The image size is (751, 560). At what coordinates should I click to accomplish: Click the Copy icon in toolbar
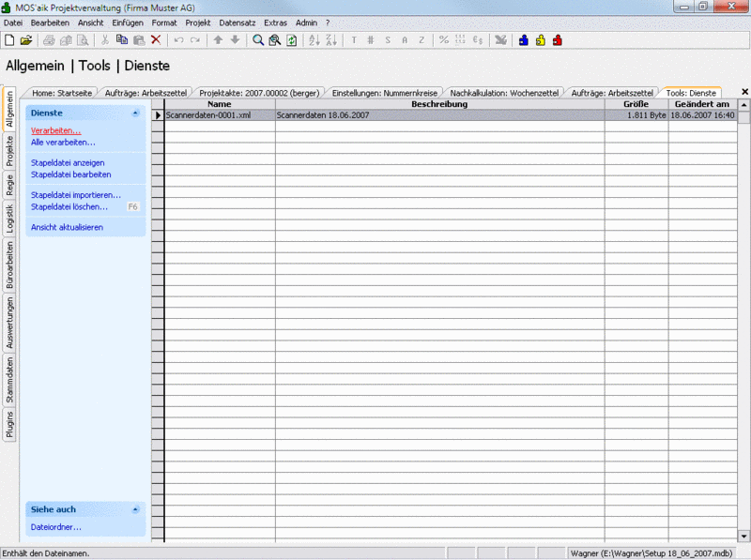(122, 40)
